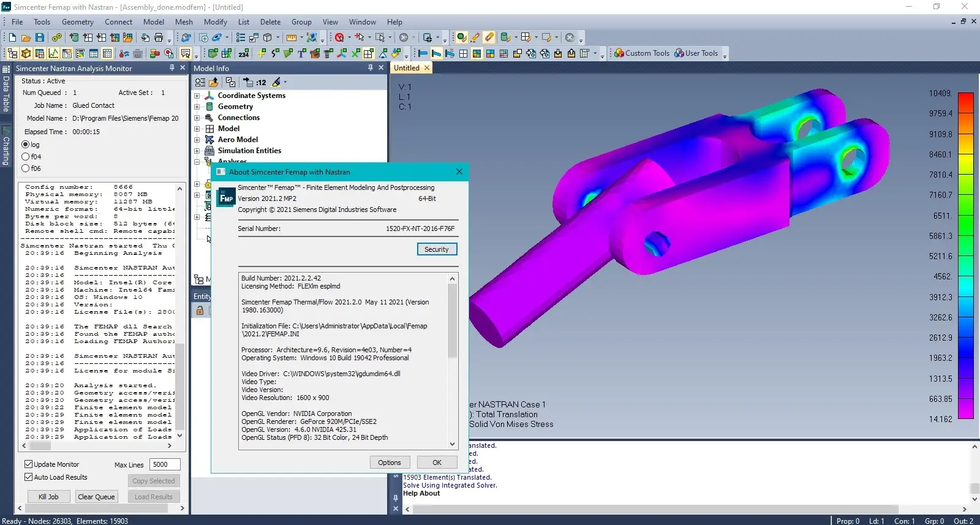Expand the Model tree node
The image size is (980, 525).
coord(197,129)
